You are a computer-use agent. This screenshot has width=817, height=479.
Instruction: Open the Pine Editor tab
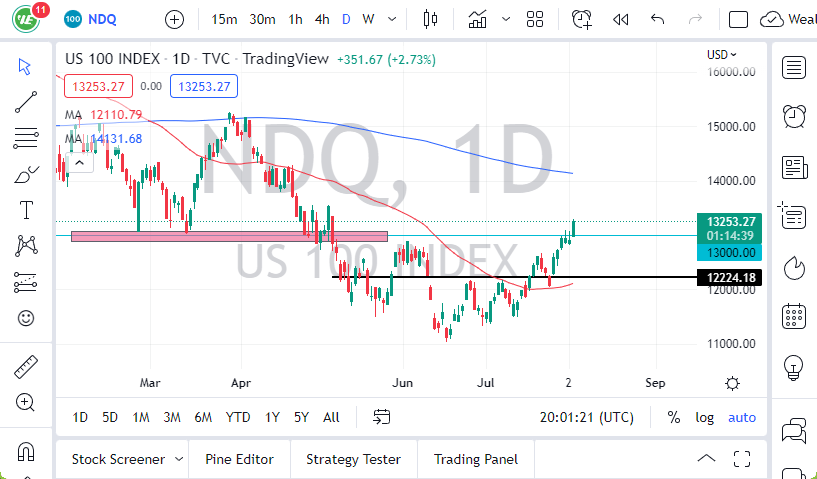tap(240, 459)
